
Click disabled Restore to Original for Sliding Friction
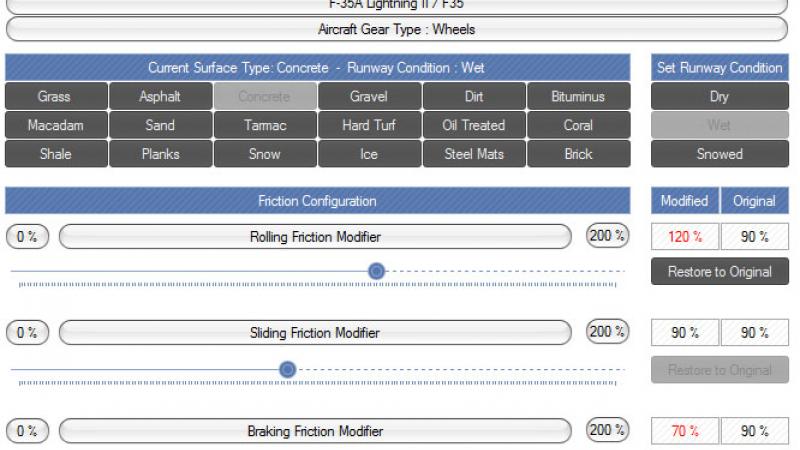pyautogui.click(x=720, y=370)
